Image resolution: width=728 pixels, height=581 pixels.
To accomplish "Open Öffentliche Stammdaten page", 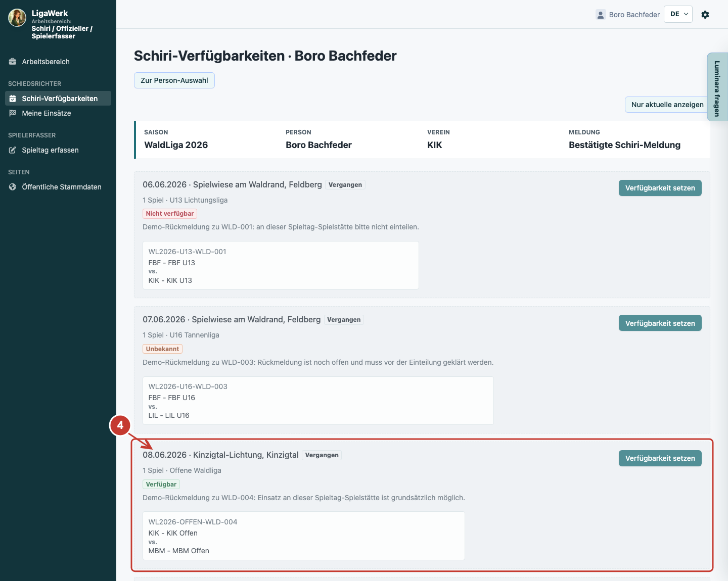I will click(x=58, y=187).
